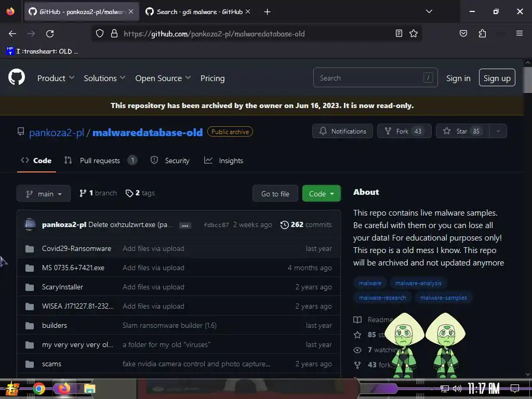Click the malware-analysis topic tag
This screenshot has height=399, width=532.
pyautogui.click(x=418, y=283)
